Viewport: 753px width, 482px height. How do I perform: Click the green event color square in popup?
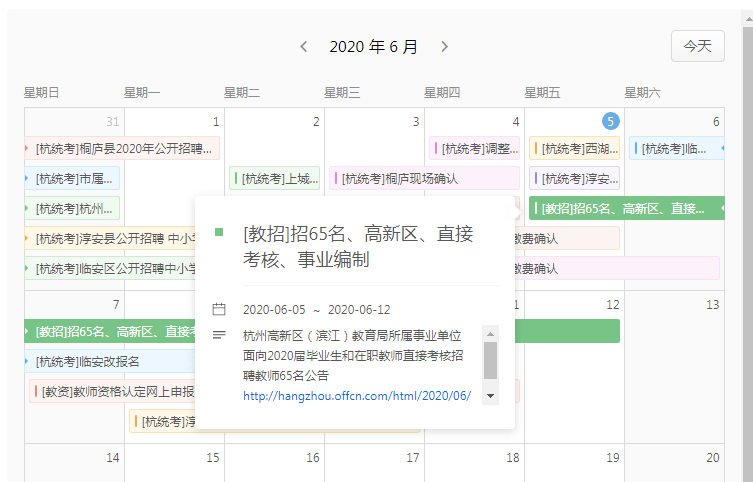coord(219,232)
